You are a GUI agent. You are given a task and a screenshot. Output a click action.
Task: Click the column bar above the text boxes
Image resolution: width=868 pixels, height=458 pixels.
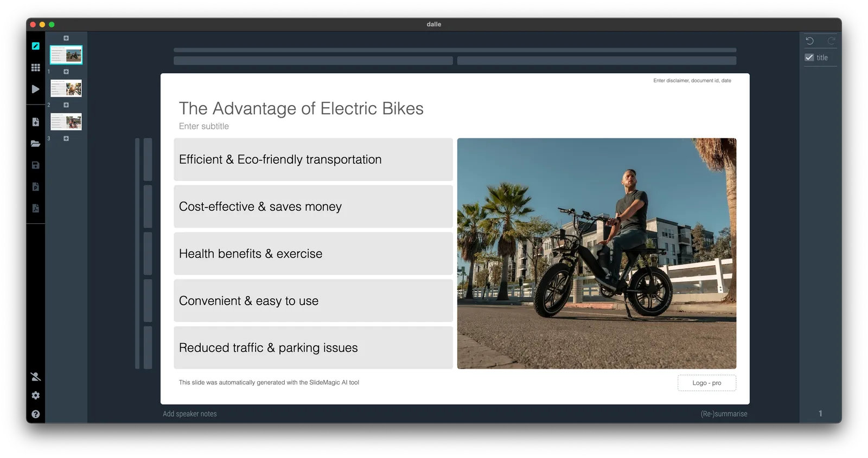tap(313, 61)
